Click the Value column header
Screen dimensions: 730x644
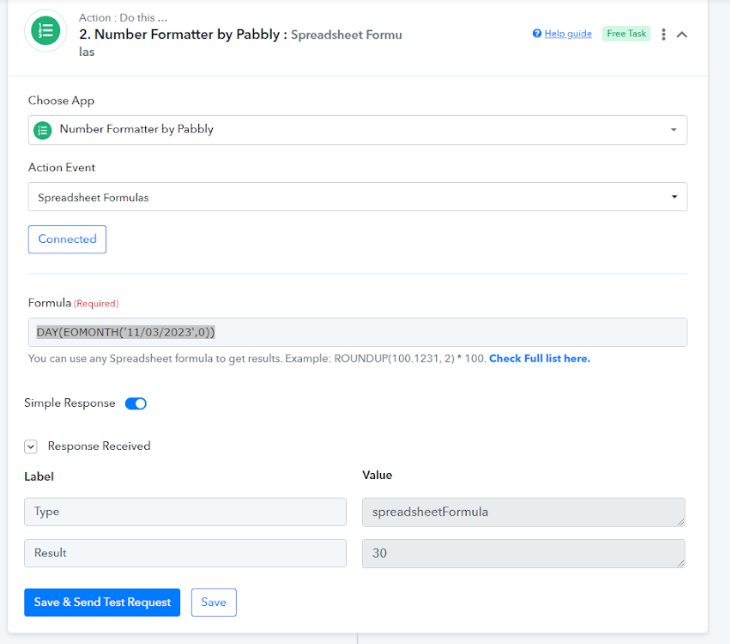377,475
